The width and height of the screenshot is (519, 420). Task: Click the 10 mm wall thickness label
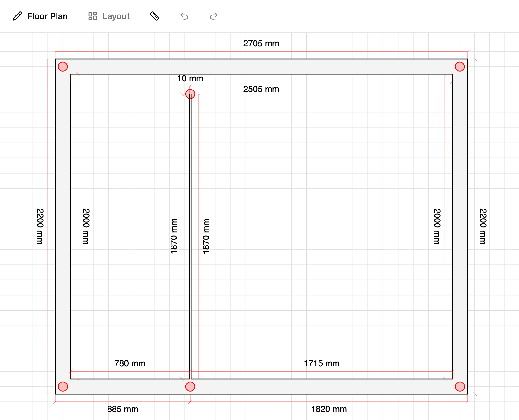[190, 78]
